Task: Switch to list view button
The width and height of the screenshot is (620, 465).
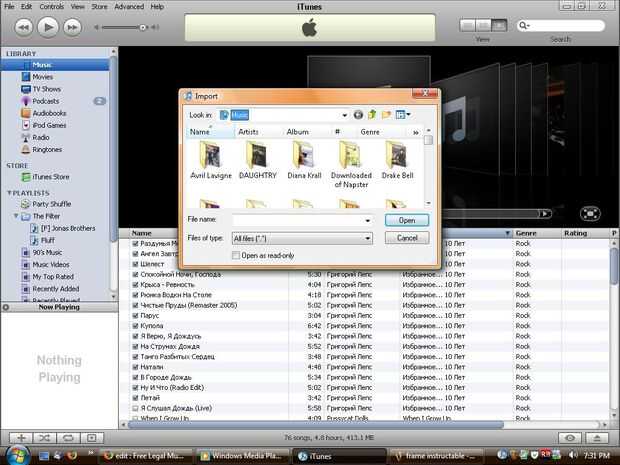Action: point(467,26)
